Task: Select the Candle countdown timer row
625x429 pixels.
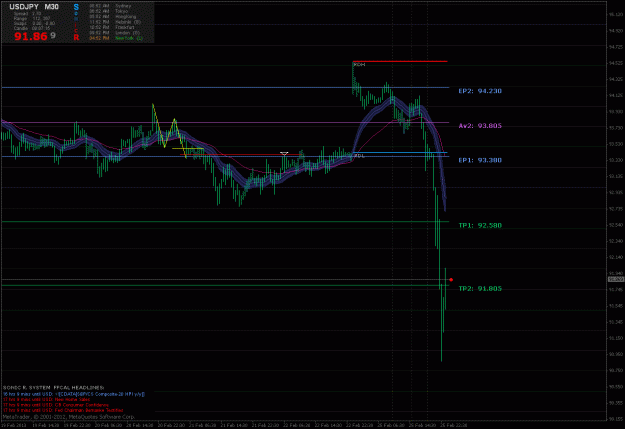Action: click(32, 28)
